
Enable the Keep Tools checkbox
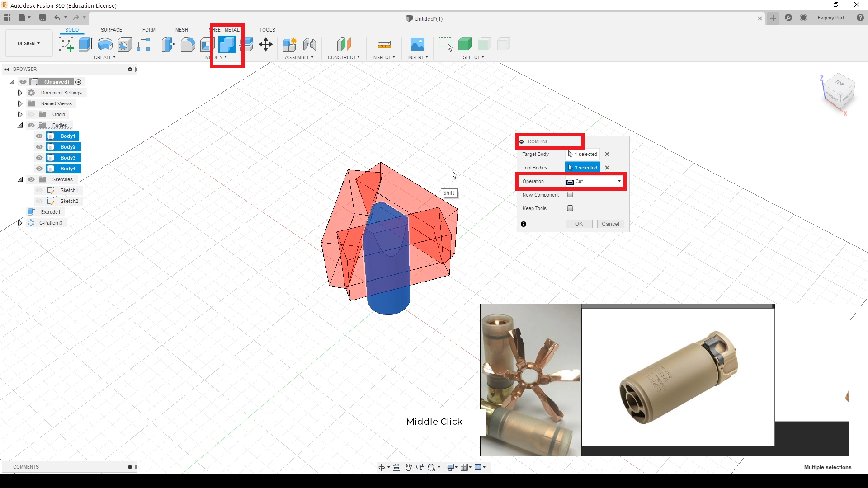coord(569,208)
